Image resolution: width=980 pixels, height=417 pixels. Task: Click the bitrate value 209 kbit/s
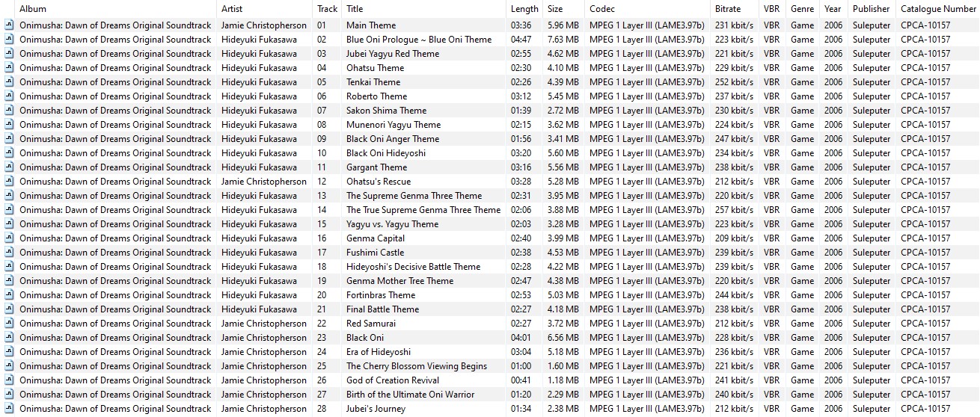click(x=735, y=238)
